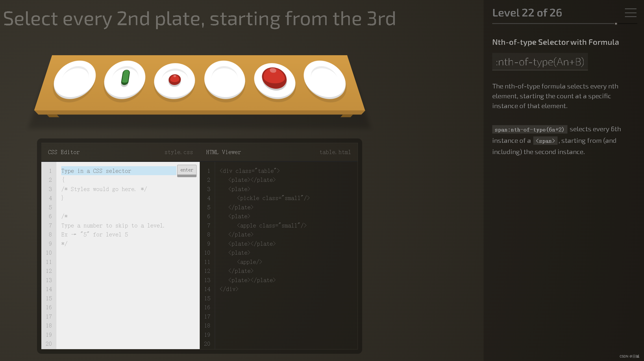Click the HTML Viewer tab label
Image resolution: width=644 pixels, height=361 pixels.
(223, 152)
